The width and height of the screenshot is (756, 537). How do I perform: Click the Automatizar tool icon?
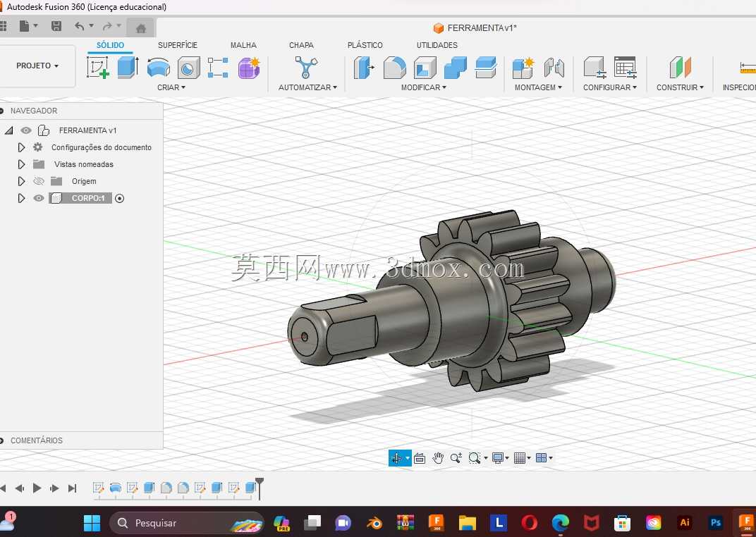306,67
